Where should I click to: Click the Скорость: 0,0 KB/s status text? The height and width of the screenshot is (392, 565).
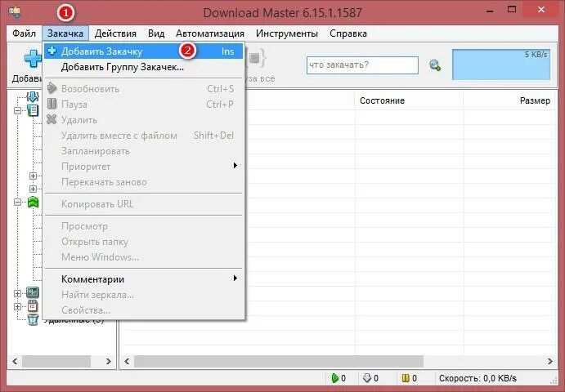click(478, 378)
